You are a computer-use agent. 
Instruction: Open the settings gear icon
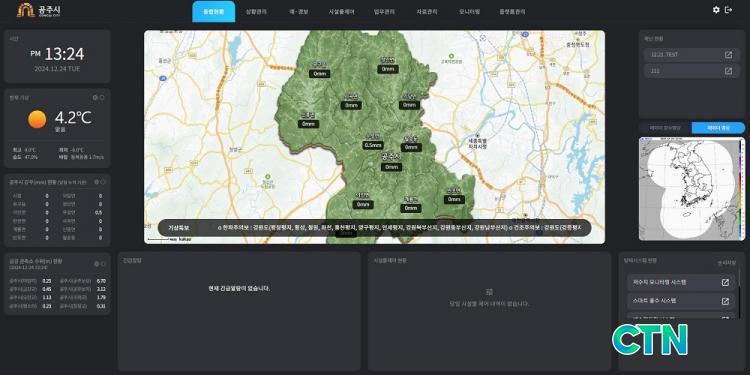[716, 10]
